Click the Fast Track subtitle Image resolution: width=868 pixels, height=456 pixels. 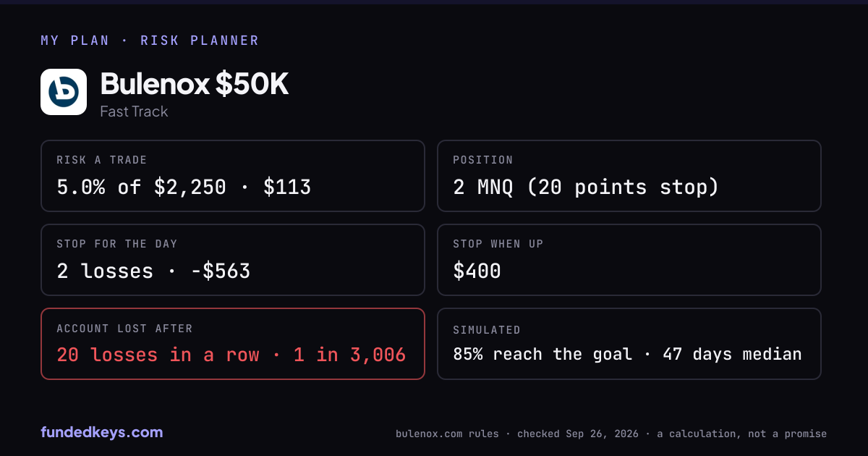[x=134, y=111]
